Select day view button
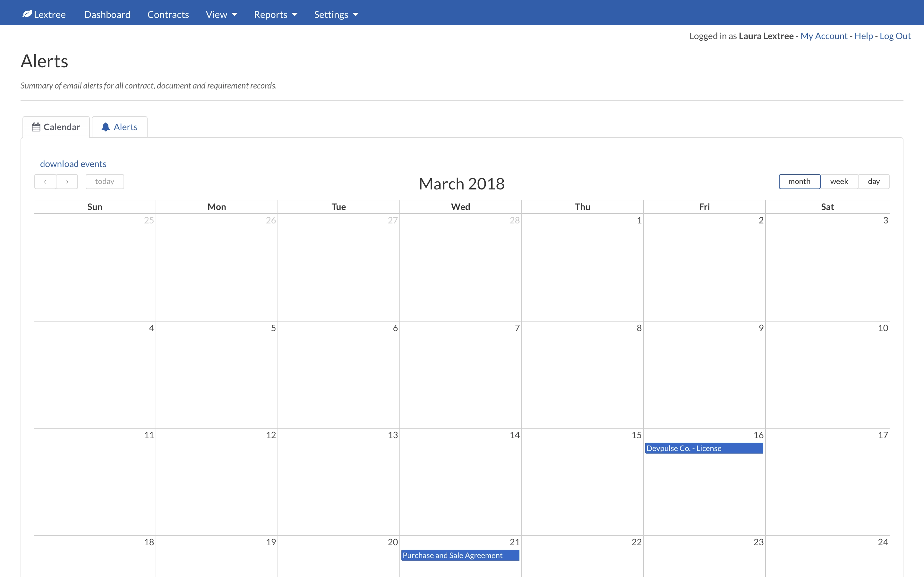Image resolution: width=924 pixels, height=577 pixels. coord(874,181)
